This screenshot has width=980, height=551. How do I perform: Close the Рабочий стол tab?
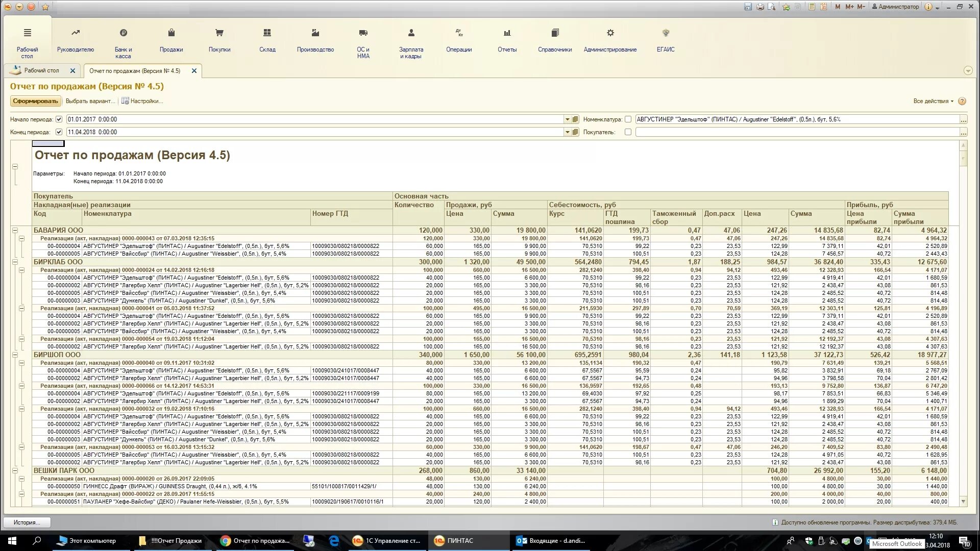[72, 71]
